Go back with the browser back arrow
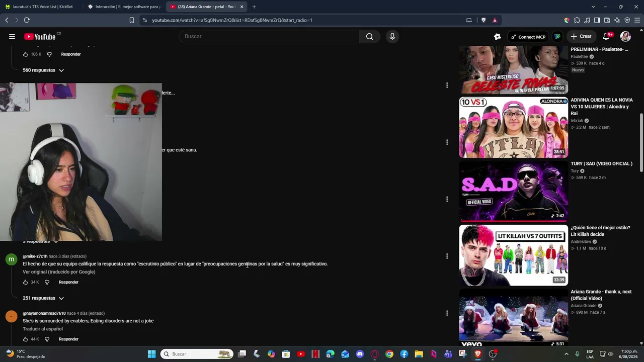The image size is (644, 362). 7,20
